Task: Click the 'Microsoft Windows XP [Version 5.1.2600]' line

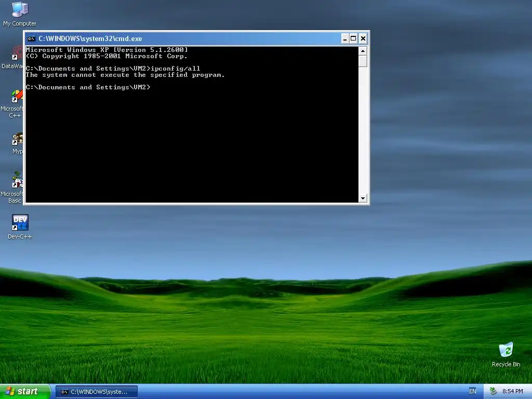Action: click(x=107, y=50)
